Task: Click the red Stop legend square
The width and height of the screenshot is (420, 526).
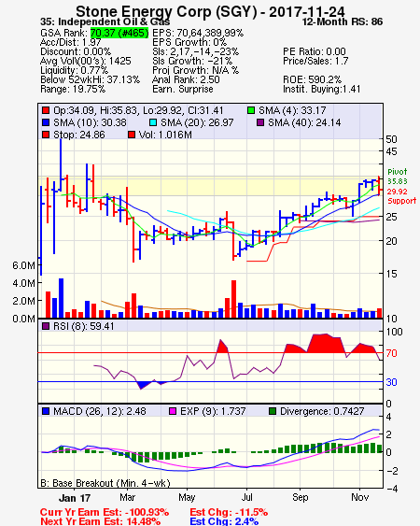Action: click(46, 135)
